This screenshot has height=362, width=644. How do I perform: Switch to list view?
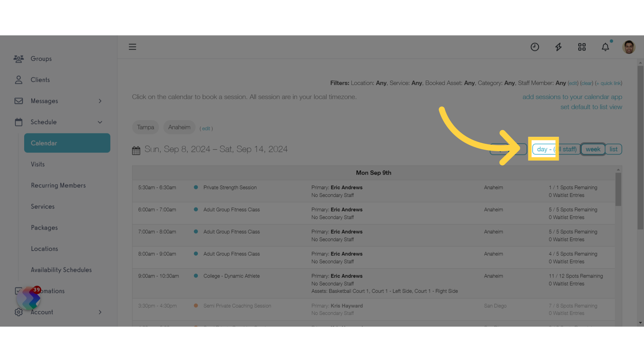point(613,149)
